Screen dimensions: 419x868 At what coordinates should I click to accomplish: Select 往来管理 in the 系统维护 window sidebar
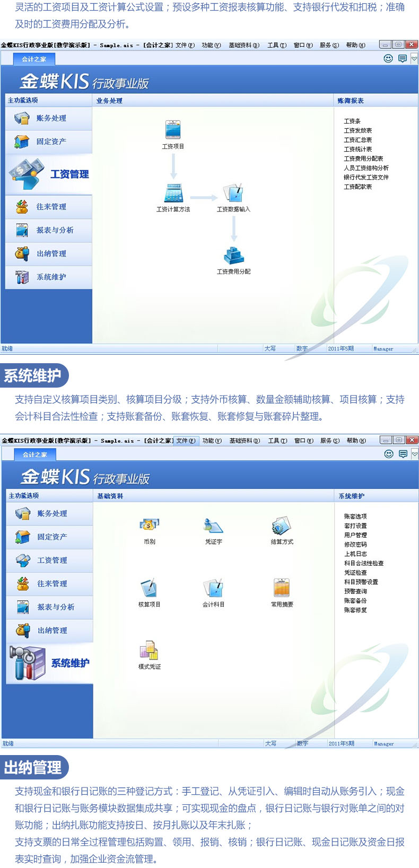coord(49,584)
